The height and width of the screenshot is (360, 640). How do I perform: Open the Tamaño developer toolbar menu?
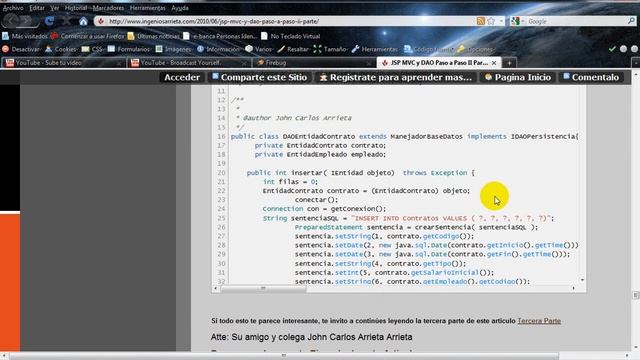(331, 49)
